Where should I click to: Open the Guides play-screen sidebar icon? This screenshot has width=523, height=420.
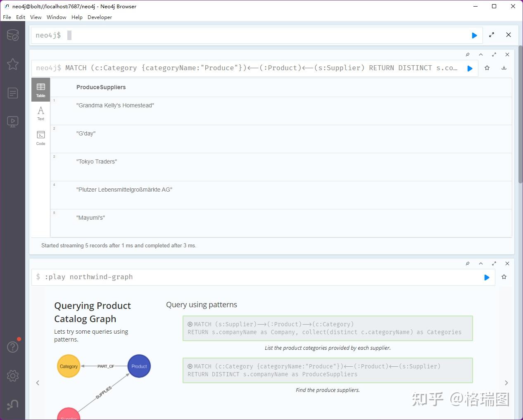pos(13,122)
